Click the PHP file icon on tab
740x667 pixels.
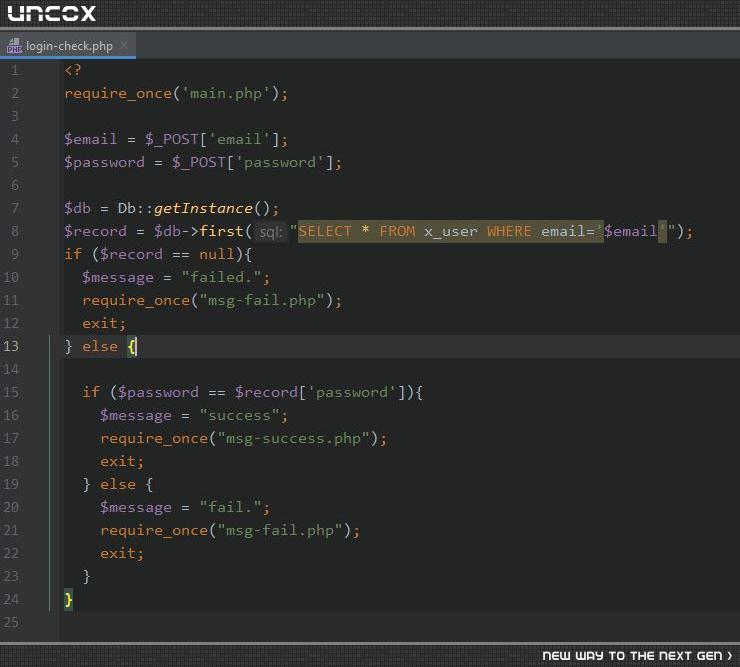point(14,46)
